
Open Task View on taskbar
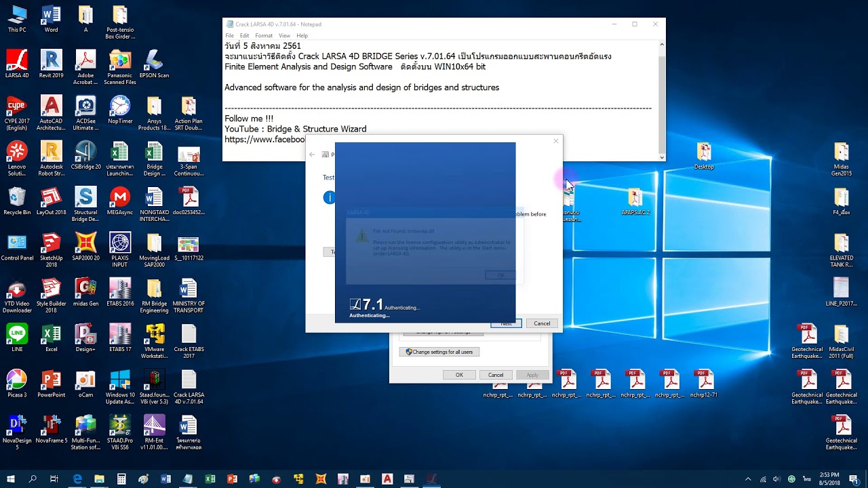(54, 479)
